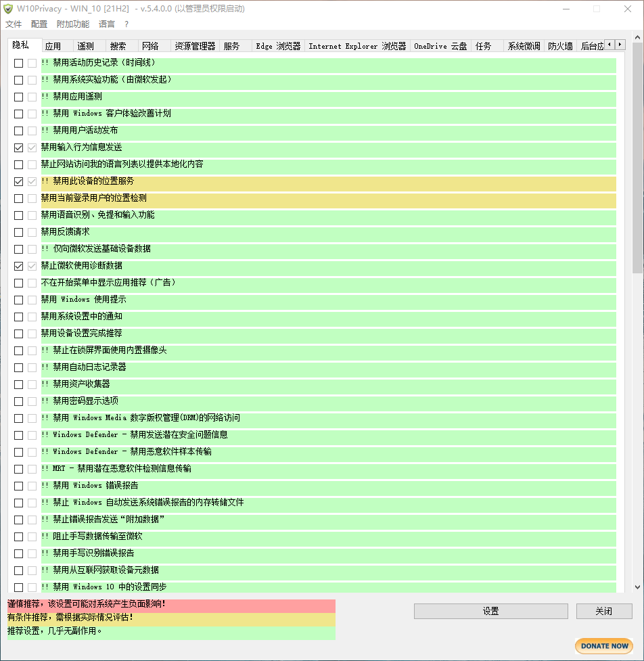The height and width of the screenshot is (661, 644).
Task: Switch to the 防火墙 tab
Action: [x=561, y=47]
